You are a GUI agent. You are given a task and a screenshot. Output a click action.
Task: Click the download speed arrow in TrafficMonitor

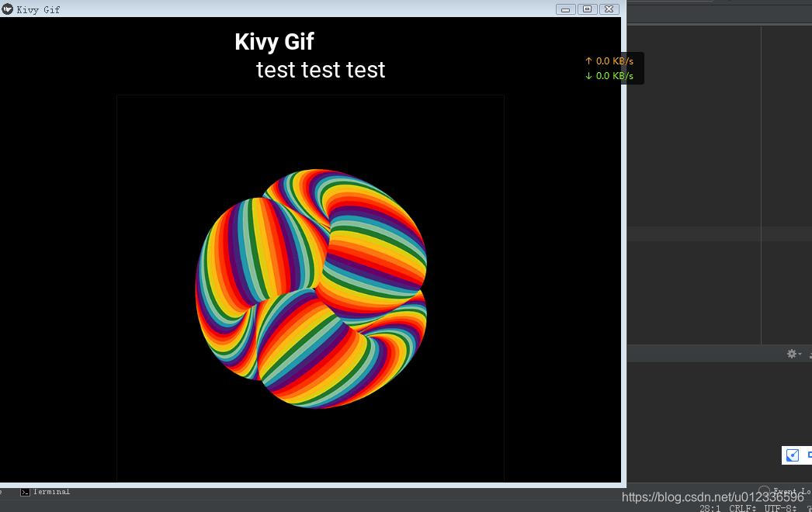point(588,75)
